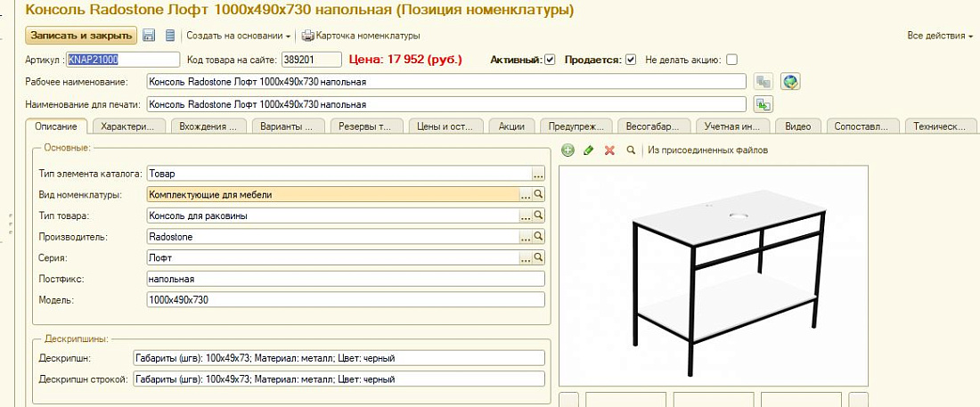Edit image with the green pencil icon

[x=588, y=150]
